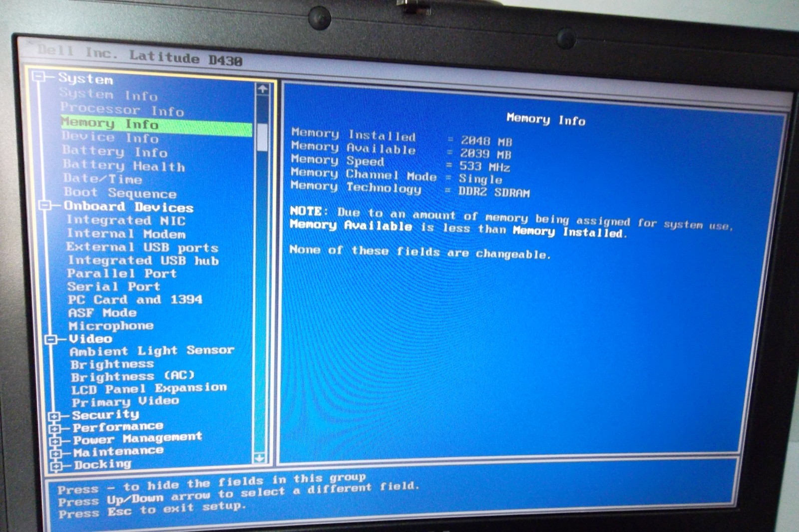Click the scroll down arrow in tree pane
The image size is (799, 532).
[x=260, y=457]
